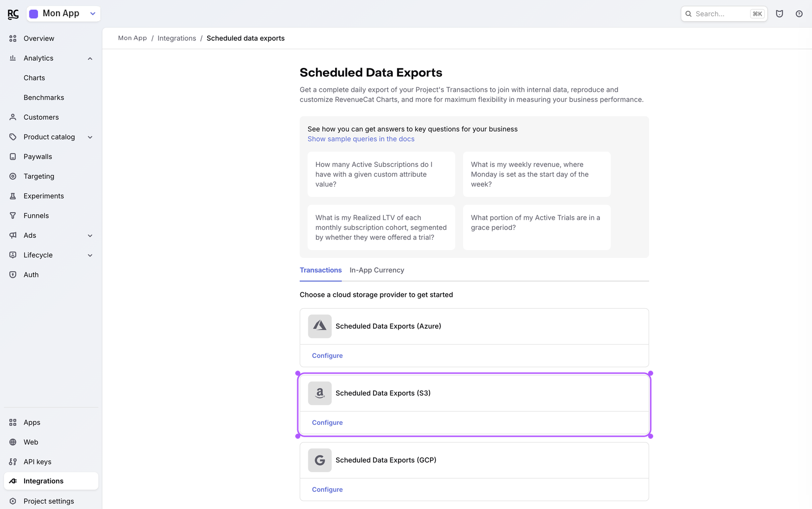Open the Overview grid icon
Viewport: 812px width, 509px height.
pyautogui.click(x=13, y=38)
